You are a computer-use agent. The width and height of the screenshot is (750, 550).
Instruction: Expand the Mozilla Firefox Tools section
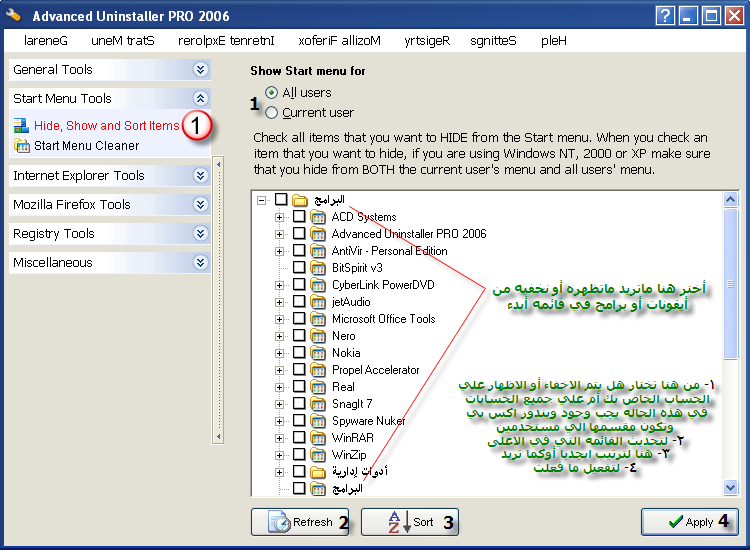click(200, 205)
